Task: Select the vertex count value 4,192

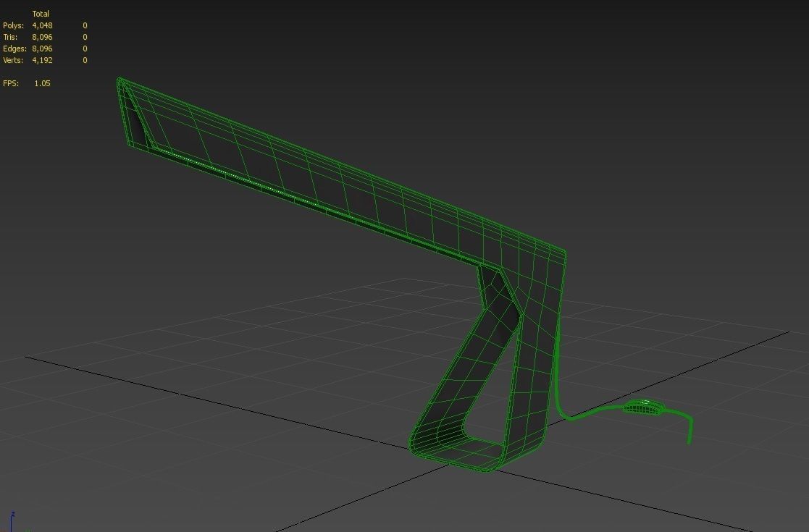Action: 42,60
